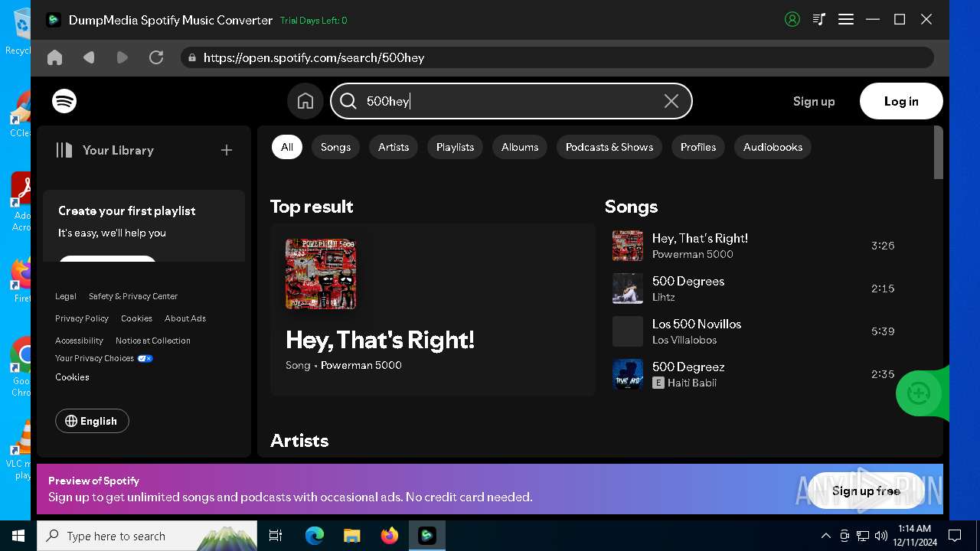
Task: Open Notice at Collection link
Action: [x=153, y=341]
